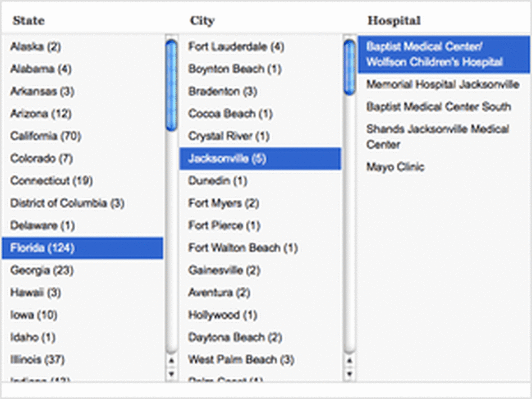The height and width of the screenshot is (399, 532).
Task: Select Dunedin (1) city
Action: (x=260, y=181)
